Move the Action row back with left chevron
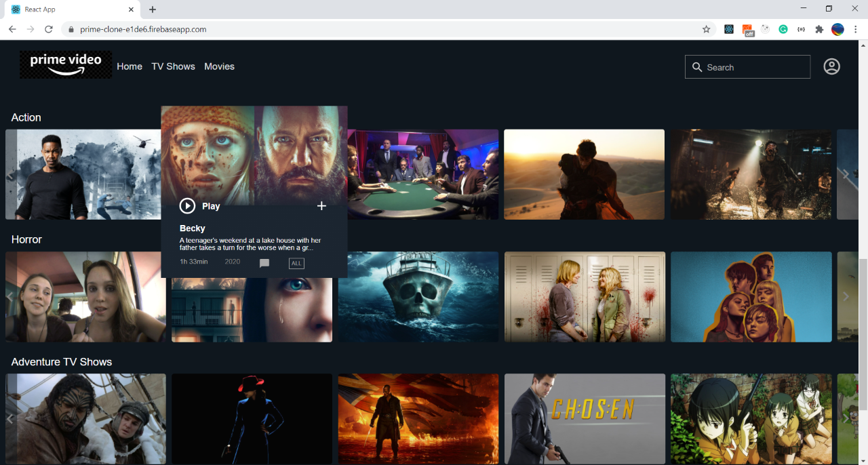 pos(10,176)
